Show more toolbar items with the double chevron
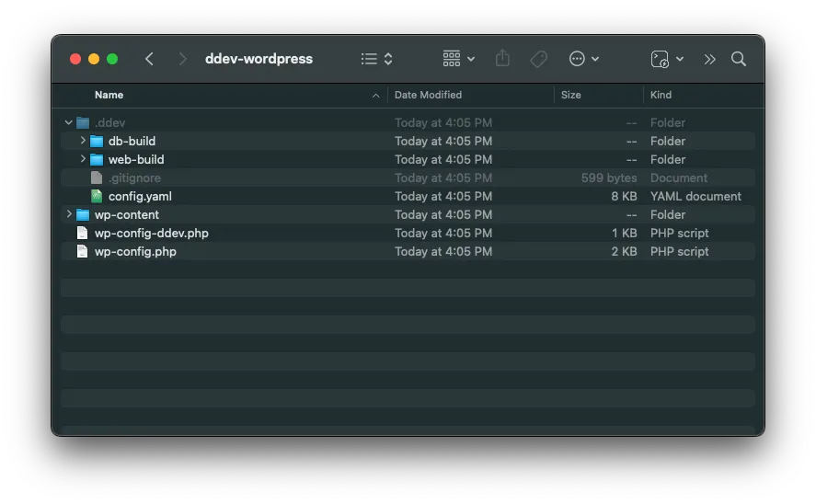Image resolution: width=816 pixels, height=504 pixels. click(709, 59)
